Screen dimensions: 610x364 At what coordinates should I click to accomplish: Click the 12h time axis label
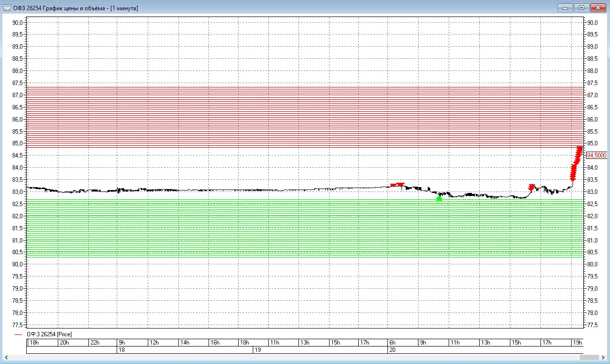[x=155, y=343]
